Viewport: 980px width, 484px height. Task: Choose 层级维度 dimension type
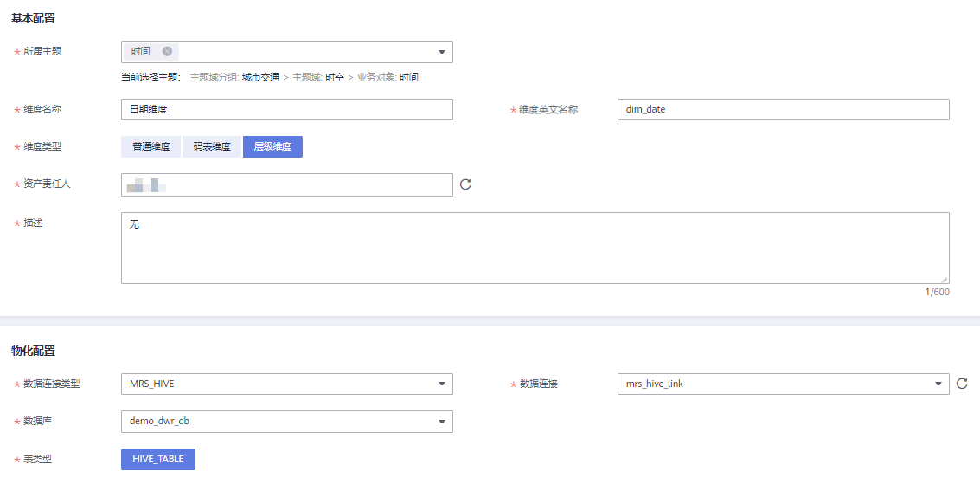point(272,147)
